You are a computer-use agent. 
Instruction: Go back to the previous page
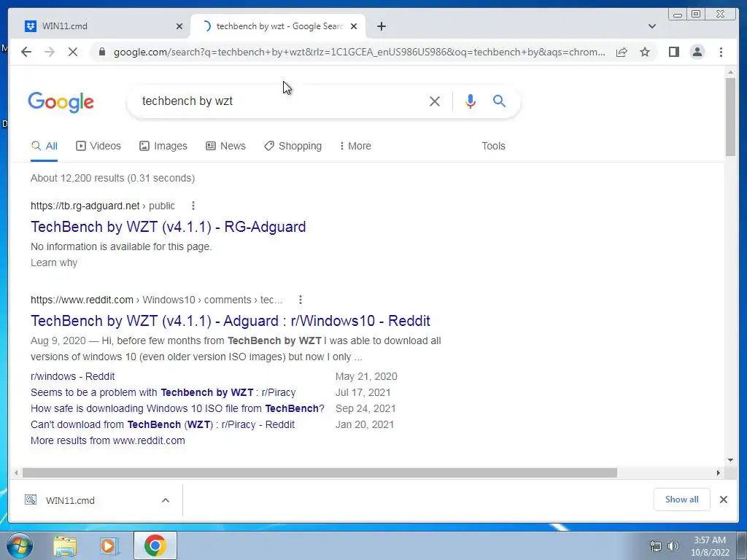click(26, 52)
